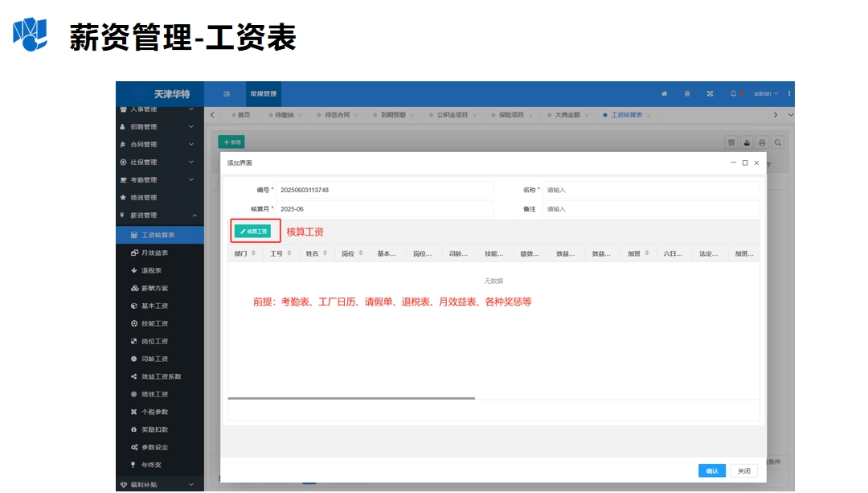Click the column settings grid icon

coord(731,142)
